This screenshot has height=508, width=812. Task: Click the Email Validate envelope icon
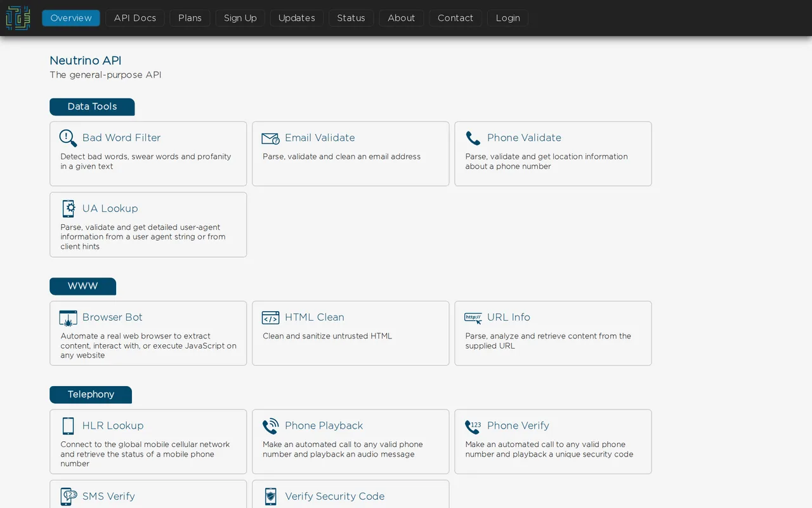pos(271,138)
